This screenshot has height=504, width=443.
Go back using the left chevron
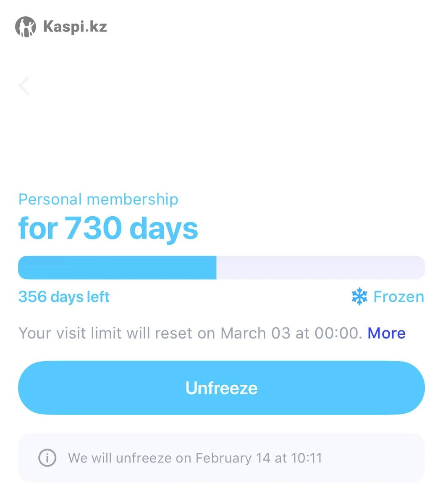click(24, 86)
